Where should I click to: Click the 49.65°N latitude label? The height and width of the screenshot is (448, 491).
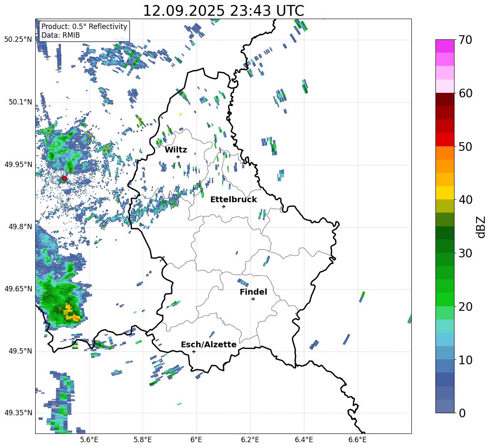18,288
